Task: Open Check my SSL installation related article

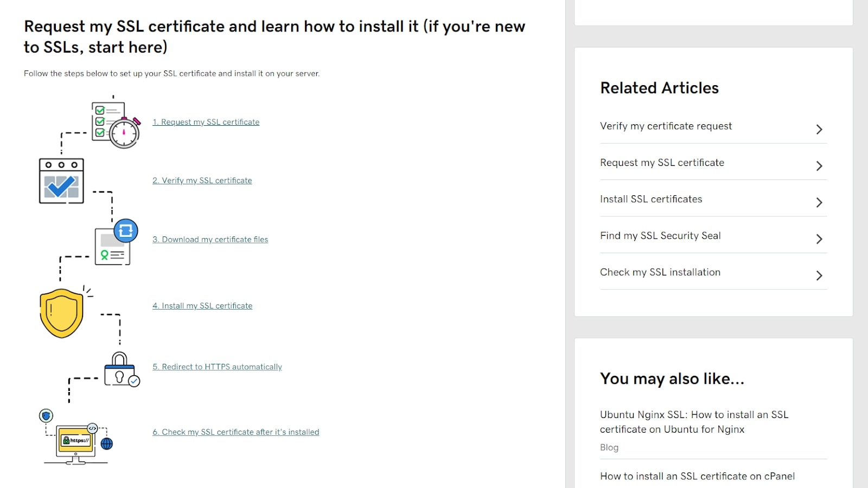Action: pos(660,272)
